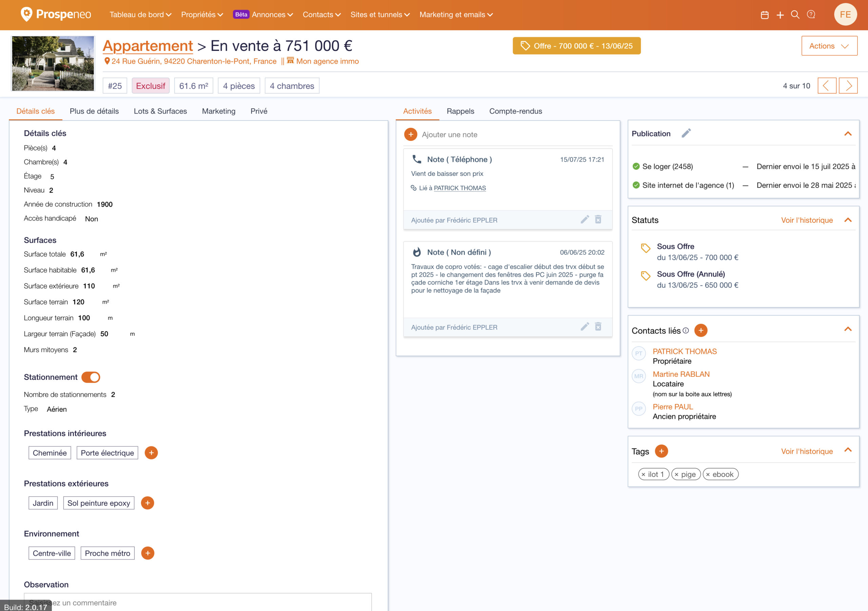Click the PP contact avatar circle
Image resolution: width=868 pixels, height=611 pixels.
pos(638,408)
